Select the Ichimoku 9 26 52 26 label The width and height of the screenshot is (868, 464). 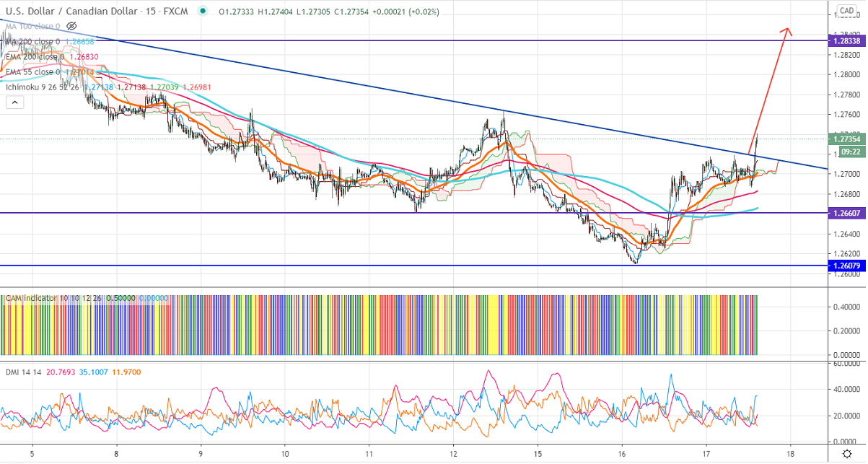point(42,87)
